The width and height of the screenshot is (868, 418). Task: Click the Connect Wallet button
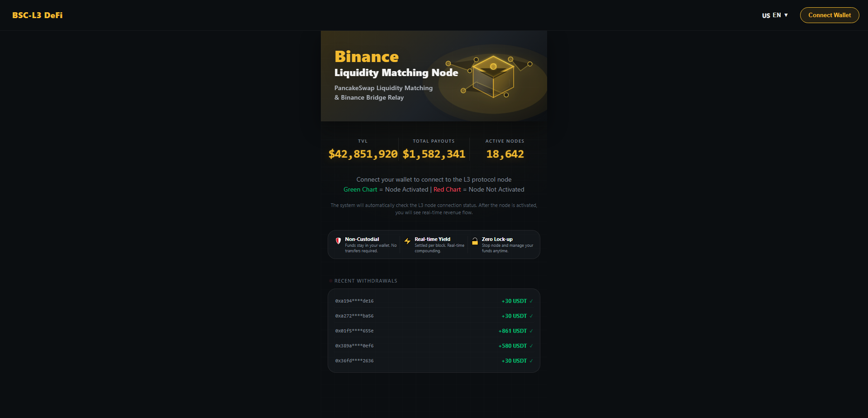click(x=829, y=15)
